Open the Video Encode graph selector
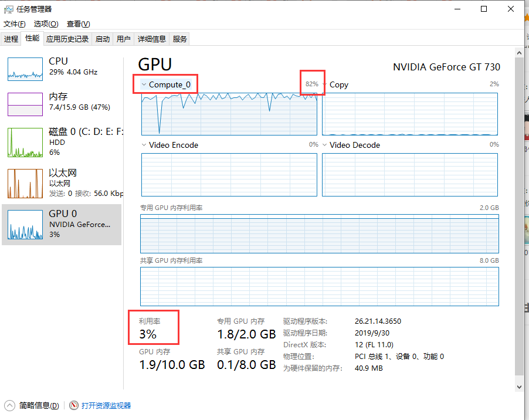Image resolution: width=529 pixels, height=420 pixels. (145, 144)
